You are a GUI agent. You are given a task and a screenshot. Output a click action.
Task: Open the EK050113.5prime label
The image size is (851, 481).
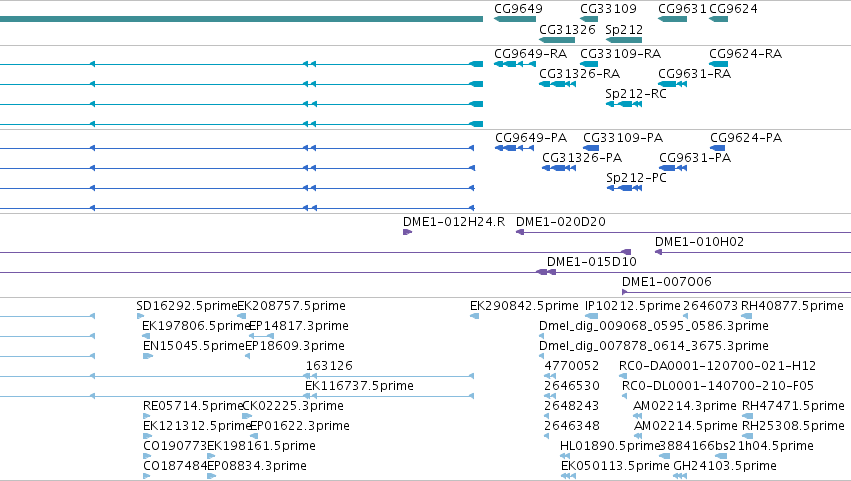(615, 467)
